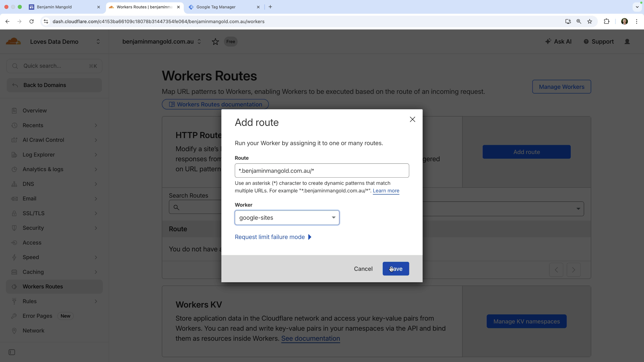
Task: Open the Extensions puzzle icon
Action: pos(607,21)
